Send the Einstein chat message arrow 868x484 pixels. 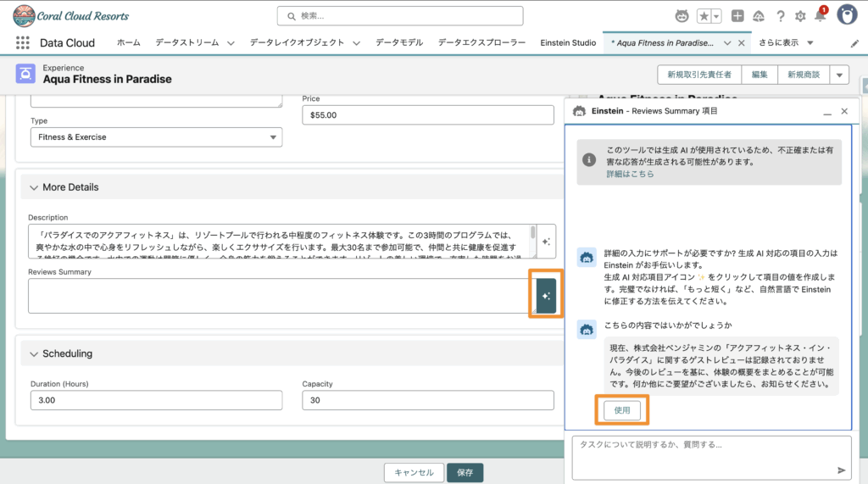point(841,470)
